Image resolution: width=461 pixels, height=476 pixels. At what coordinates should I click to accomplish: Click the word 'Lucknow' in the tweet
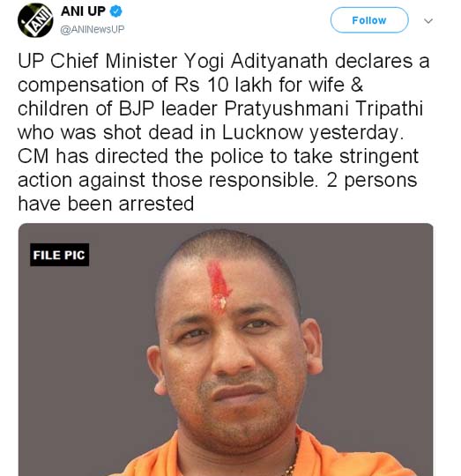click(263, 132)
